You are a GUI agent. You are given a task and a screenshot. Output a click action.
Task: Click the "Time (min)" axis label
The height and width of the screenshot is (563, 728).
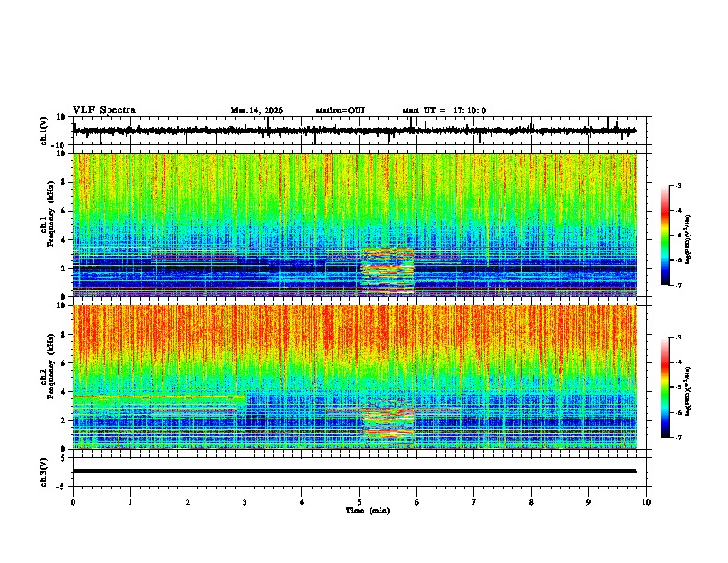click(368, 511)
